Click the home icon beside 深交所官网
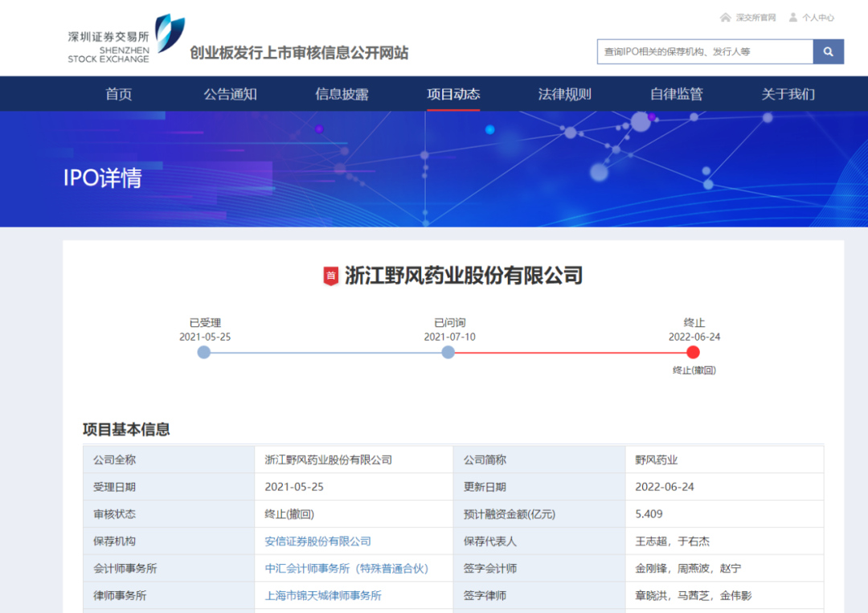This screenshot has width=868, height=613. [725, 18]
